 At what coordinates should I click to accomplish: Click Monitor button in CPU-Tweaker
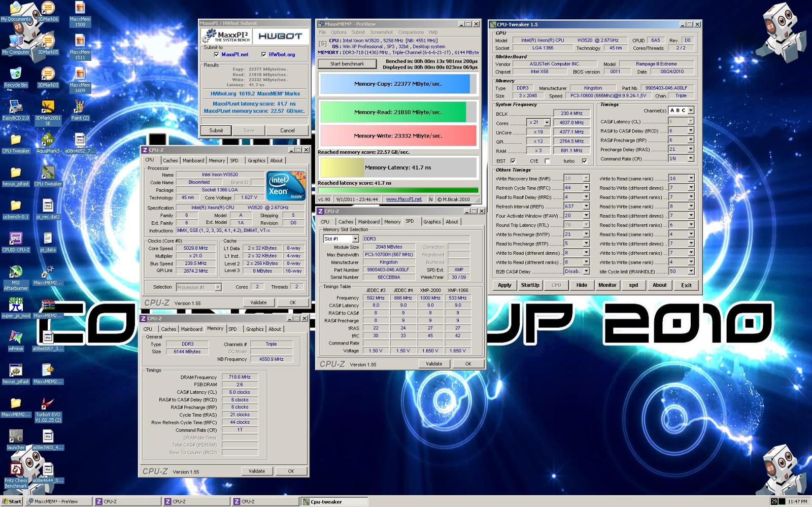pyautogui.click(x=607, y=285)
